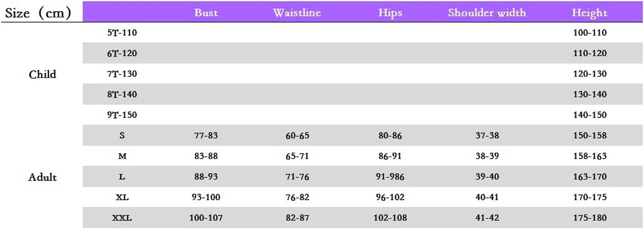Screen dimensions: 644x230
Task: Select the Hips column header
Action: pyautogui.click(x=390, y=13)
